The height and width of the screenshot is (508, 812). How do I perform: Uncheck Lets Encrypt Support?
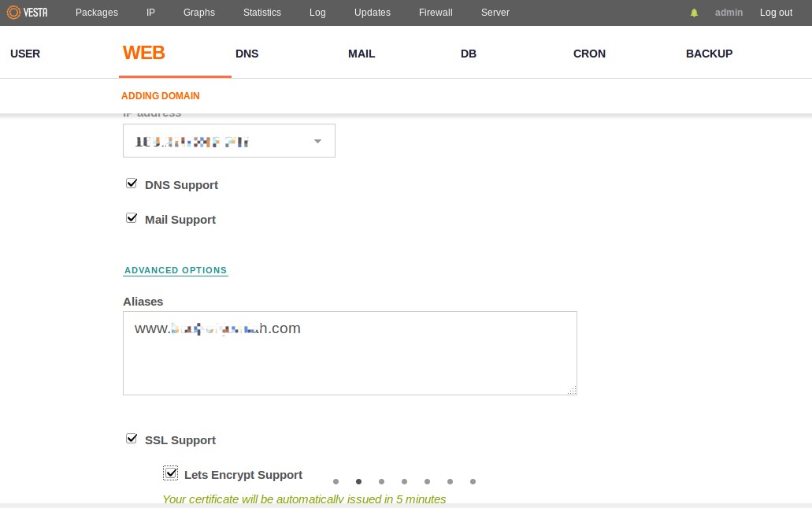170,473
